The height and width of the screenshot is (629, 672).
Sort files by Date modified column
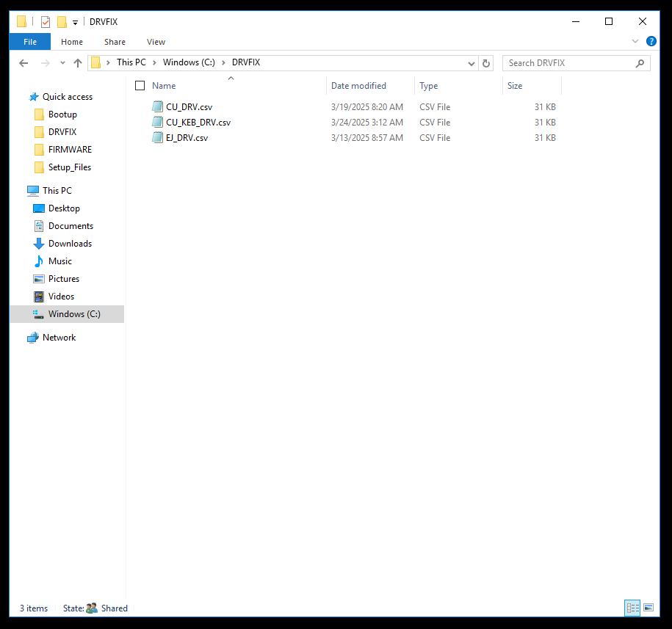[358, 86]
